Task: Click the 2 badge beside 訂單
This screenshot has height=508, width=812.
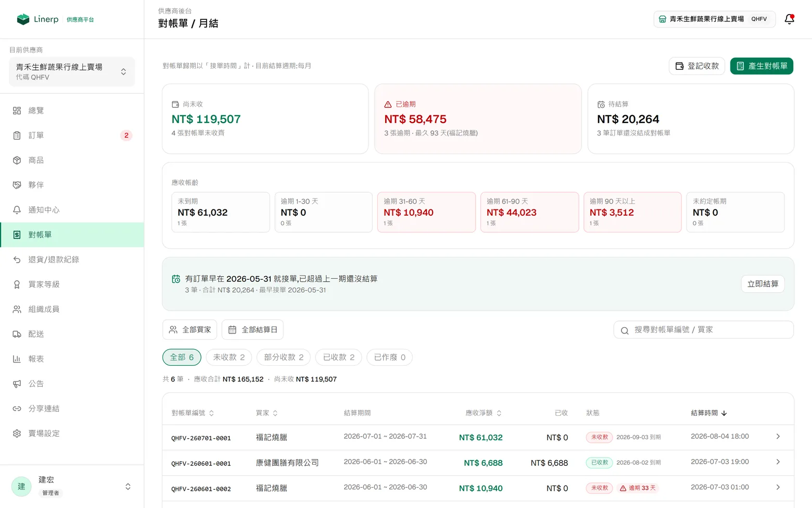Action: click(x=126, y=135)
